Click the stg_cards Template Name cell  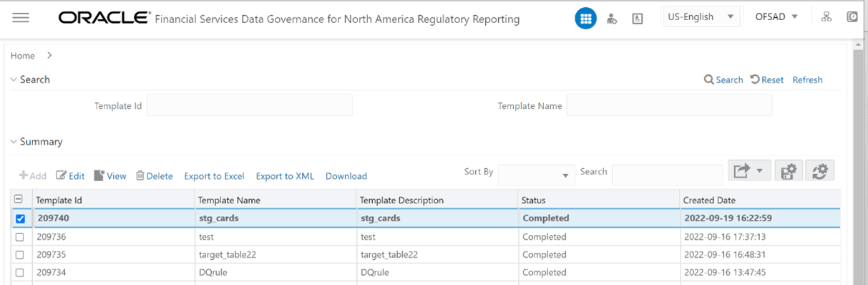point(275,218)
